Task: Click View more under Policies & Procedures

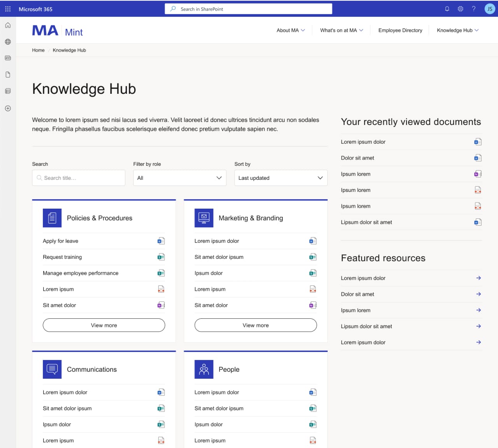Action: (103, 325)
